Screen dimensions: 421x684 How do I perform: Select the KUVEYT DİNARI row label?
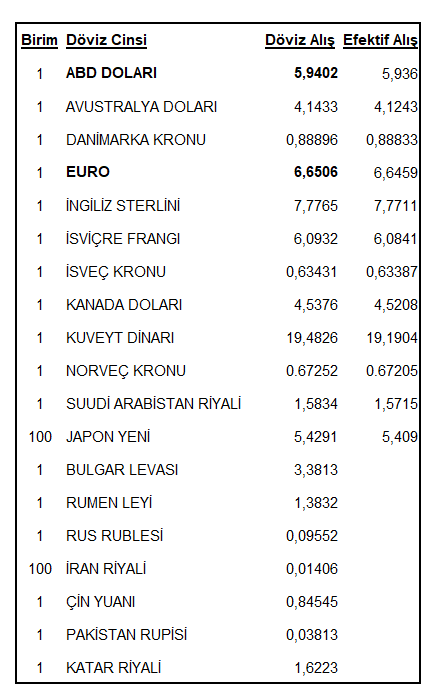[x=120, y=338]
